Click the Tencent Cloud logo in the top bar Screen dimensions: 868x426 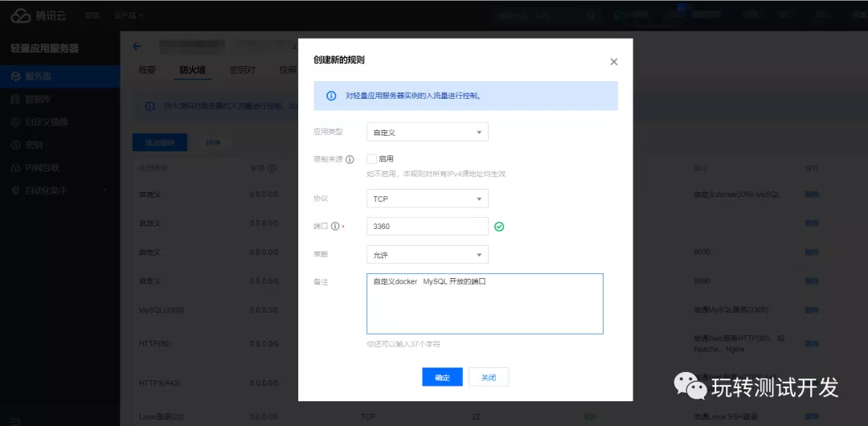pos(20,16)
